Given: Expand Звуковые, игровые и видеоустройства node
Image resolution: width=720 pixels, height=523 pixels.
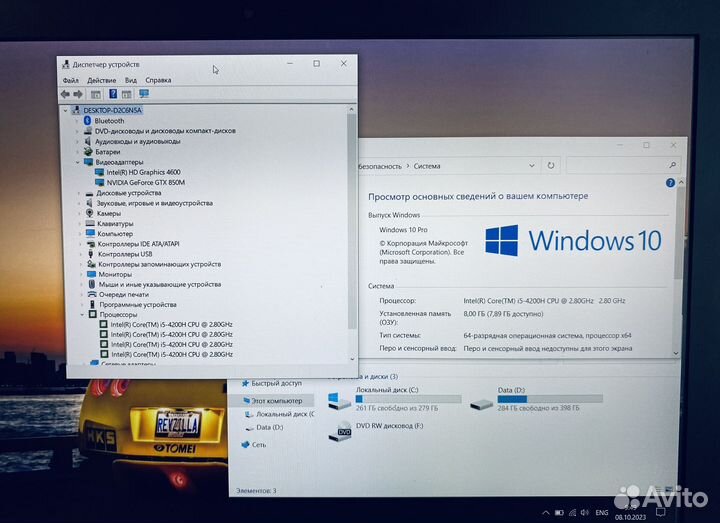Looking at the screenshot, I should [79, 203].
